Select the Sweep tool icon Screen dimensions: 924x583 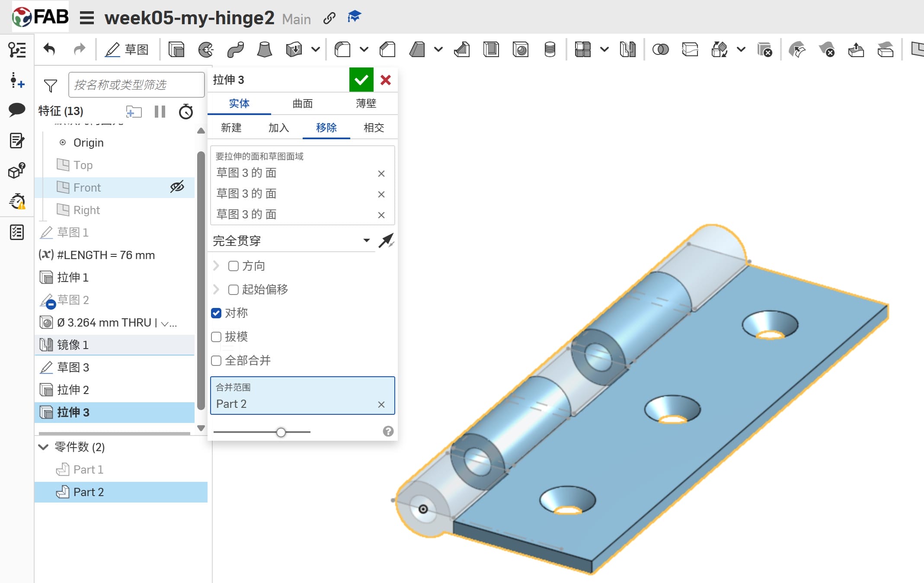(235, 50)
